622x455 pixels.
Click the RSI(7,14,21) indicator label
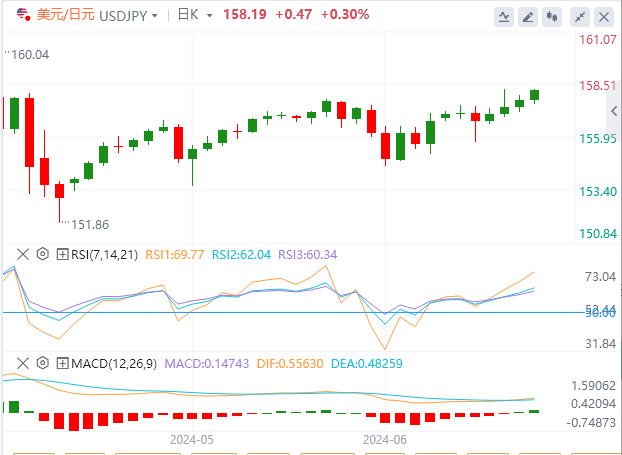coord(104,254)
